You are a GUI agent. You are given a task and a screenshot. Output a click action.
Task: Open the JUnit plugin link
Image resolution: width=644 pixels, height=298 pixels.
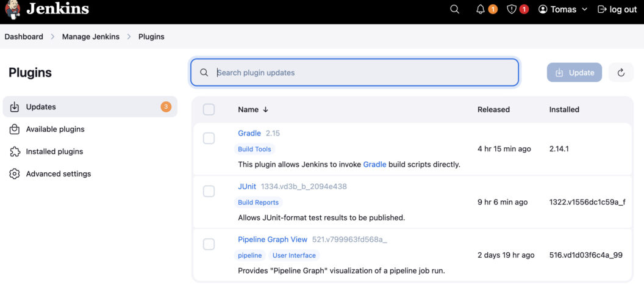pos(247,186)
